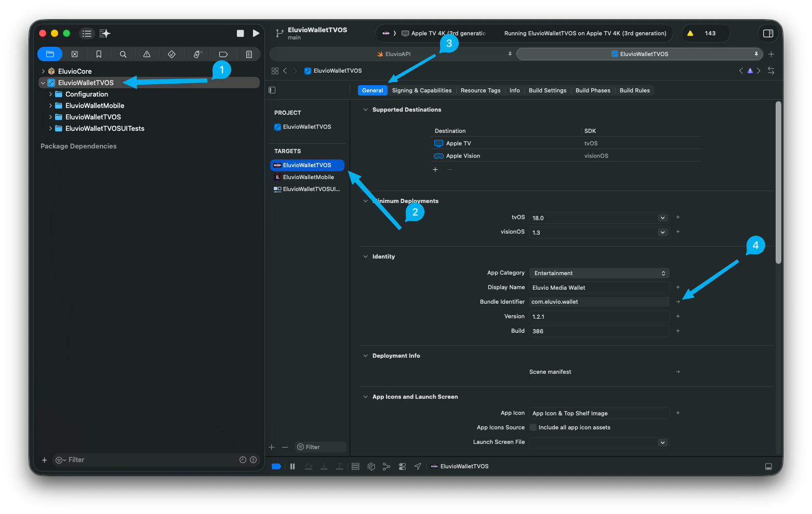Click Simulate Location arrow icon

[418, 466]
